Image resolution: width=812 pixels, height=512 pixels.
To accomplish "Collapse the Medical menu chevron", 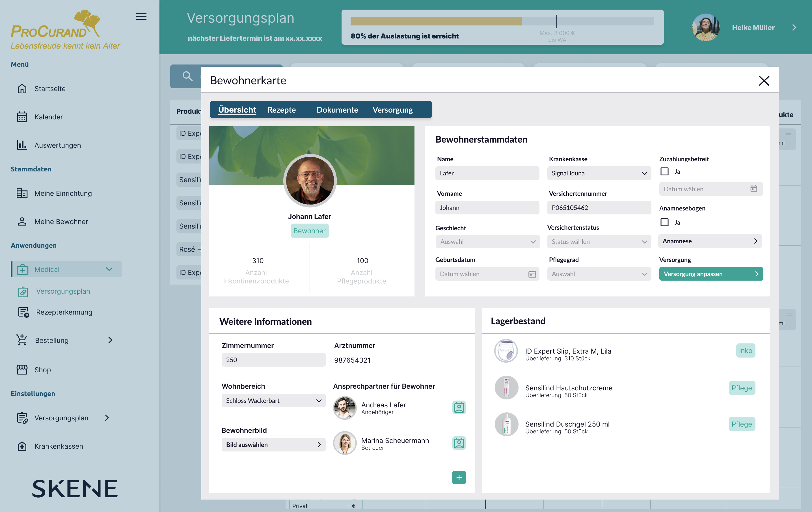I will (x=109, y=269).
